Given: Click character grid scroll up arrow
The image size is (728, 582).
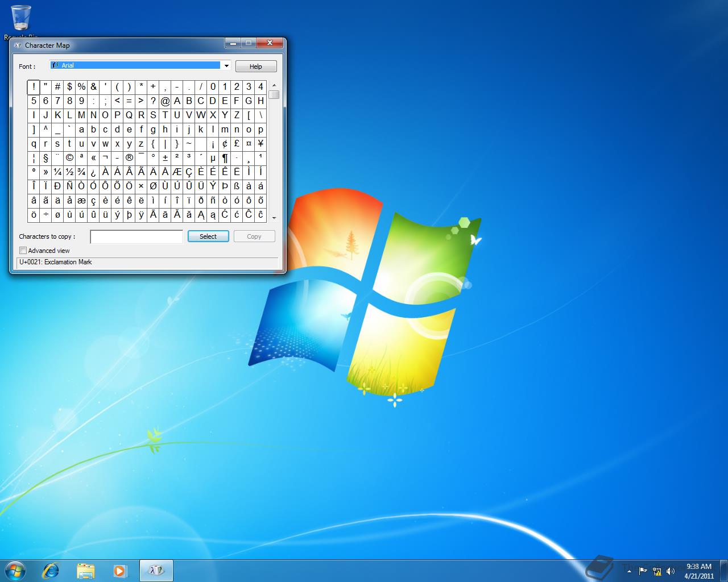Looking at the screenshot, I should [274, 85].
